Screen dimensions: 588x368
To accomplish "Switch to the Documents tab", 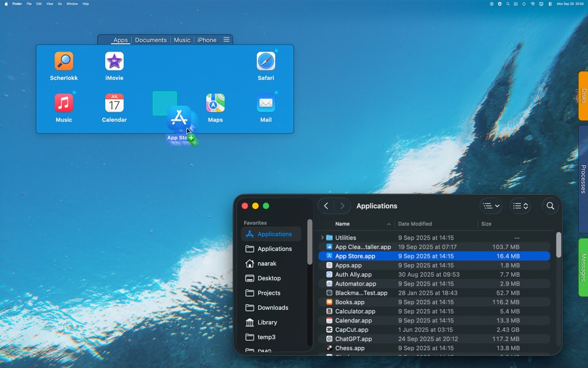I will 151,40.
